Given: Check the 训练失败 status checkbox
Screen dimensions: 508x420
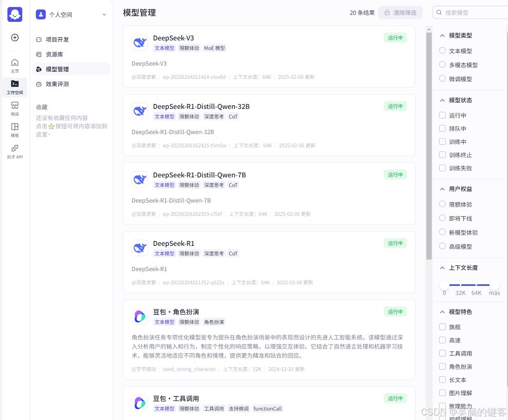Looking at the screenshot, I should (x=442, y=168).
